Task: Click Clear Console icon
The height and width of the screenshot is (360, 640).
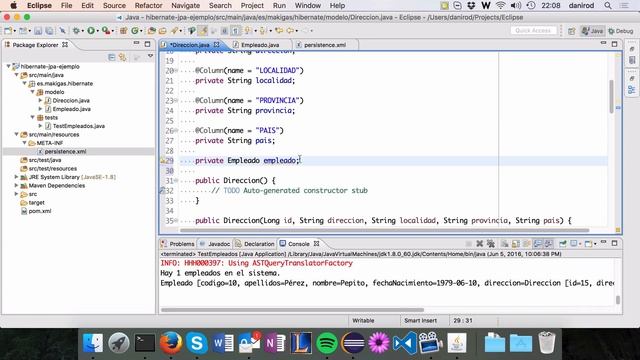Action: point(504,244)
